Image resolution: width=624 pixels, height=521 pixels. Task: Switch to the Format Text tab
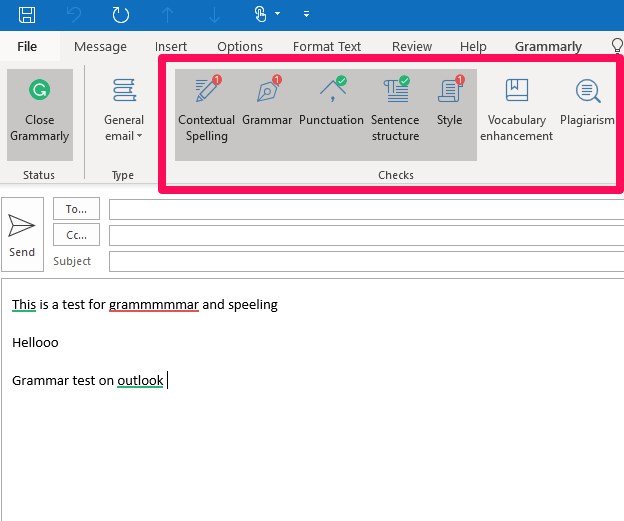327,47
